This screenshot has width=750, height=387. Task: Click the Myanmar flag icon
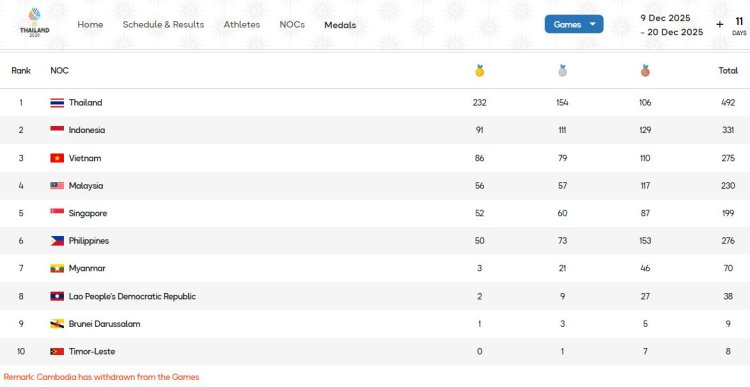[x=57, y=268]
